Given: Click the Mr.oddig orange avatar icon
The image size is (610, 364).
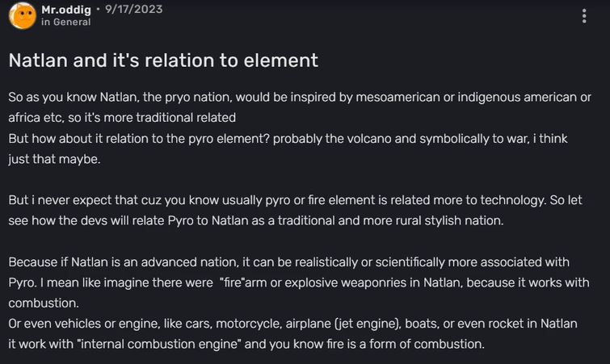Looking at the screenshot, I should coord(22,15).
